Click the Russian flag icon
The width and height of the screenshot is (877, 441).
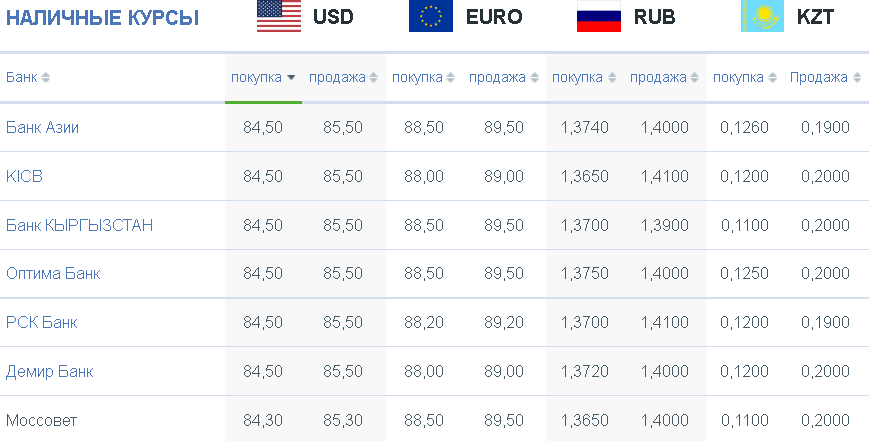[598, 16]
